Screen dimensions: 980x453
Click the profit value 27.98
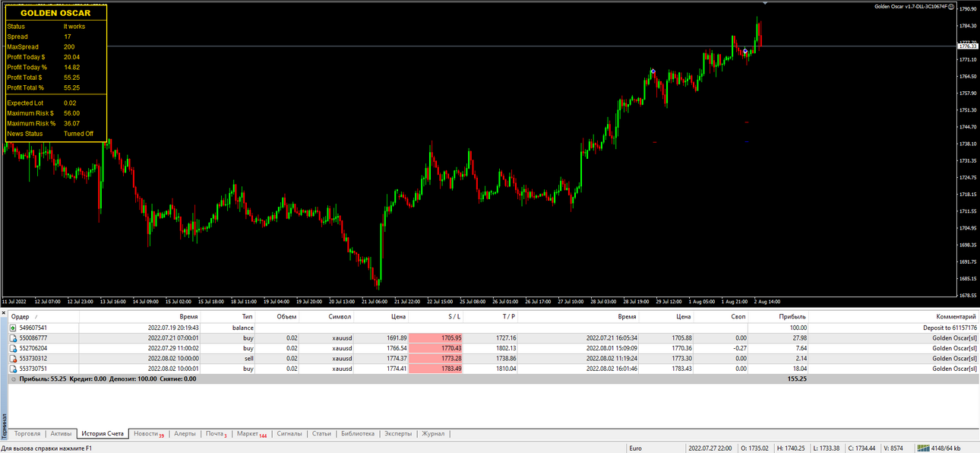[x=798, y=337]
